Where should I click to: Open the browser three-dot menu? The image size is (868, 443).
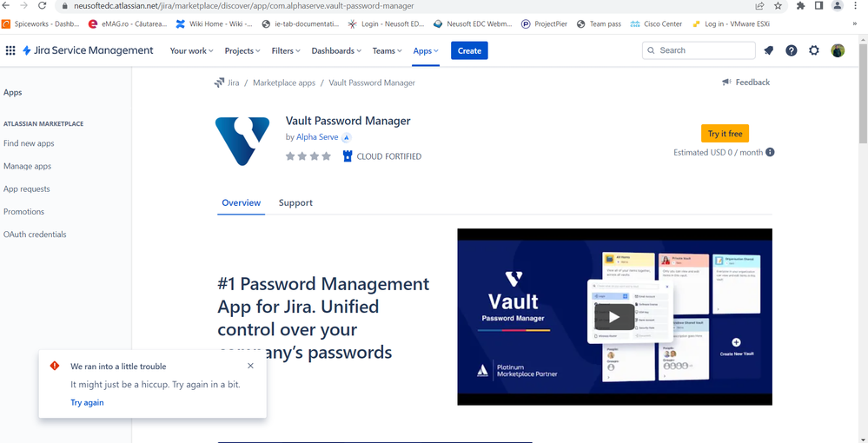(857, 5)
